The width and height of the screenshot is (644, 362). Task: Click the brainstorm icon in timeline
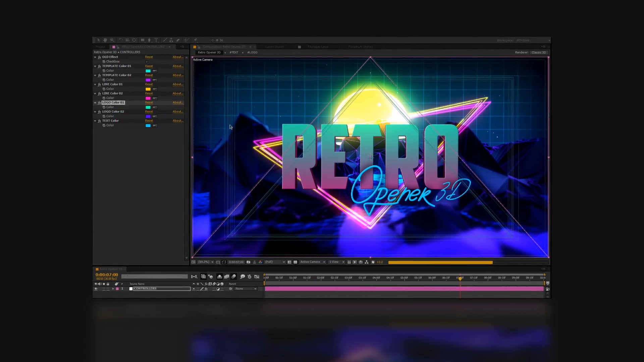coord(243,277)
